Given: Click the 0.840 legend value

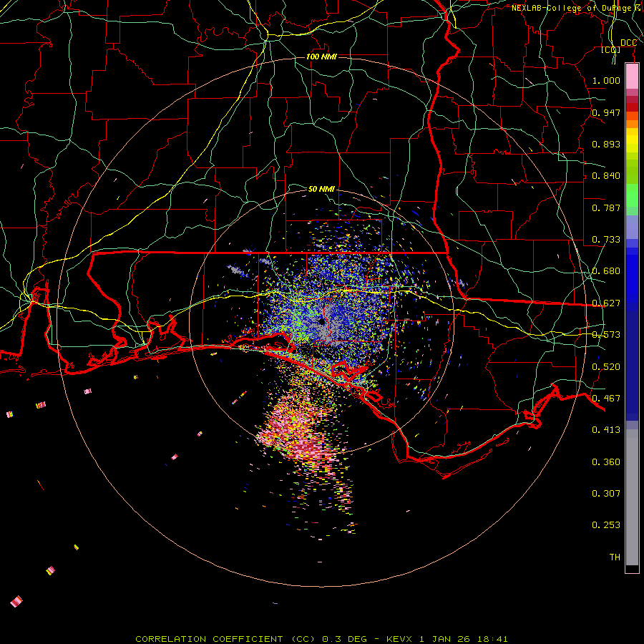Looking at the screenshot, I should pos(606,176).
